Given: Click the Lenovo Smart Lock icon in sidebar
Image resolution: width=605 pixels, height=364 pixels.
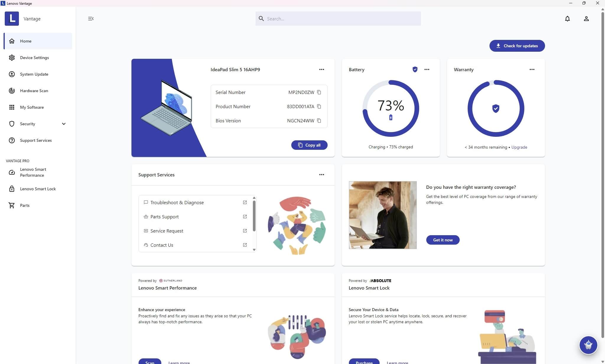Looking at the screenshot, I should tap(11, 188).
